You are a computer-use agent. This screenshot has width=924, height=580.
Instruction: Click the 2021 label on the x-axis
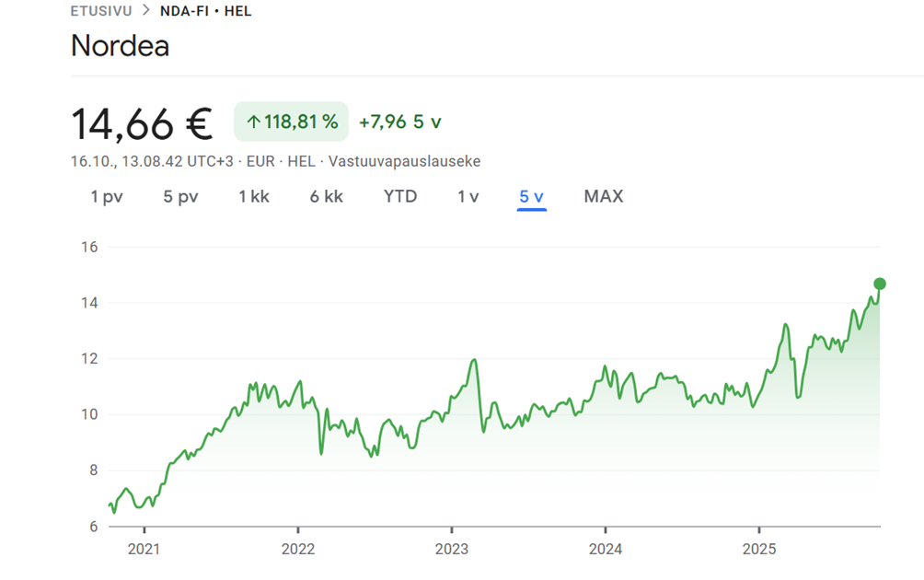tap(144, 549)
